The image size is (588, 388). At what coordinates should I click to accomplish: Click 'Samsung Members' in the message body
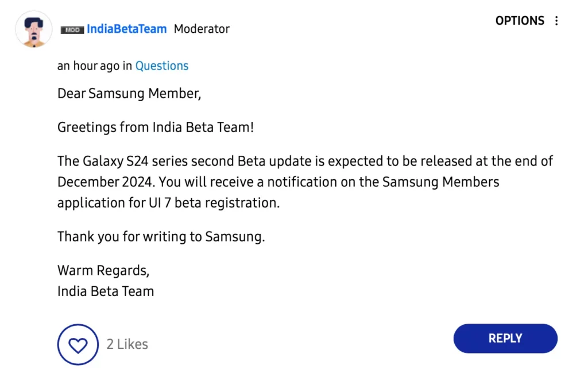pos(440,182)
